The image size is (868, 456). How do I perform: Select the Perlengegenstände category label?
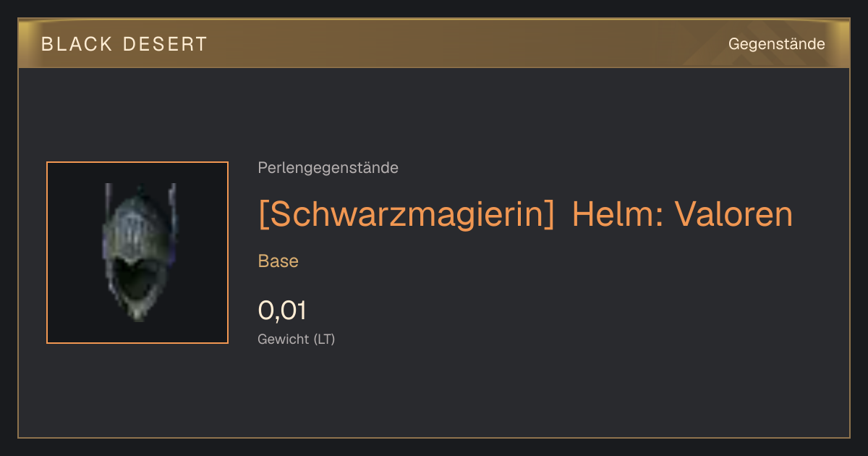[x=328, y=168]
